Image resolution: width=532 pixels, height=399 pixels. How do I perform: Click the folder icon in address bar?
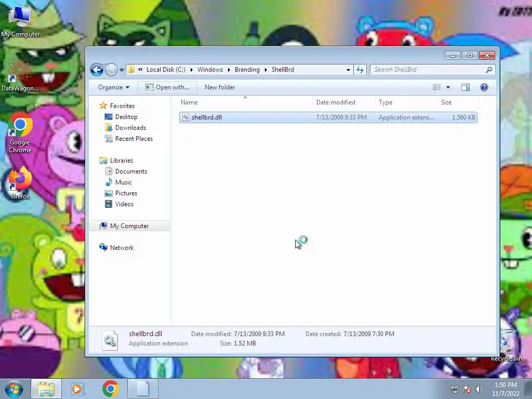(x=131, y=70)
